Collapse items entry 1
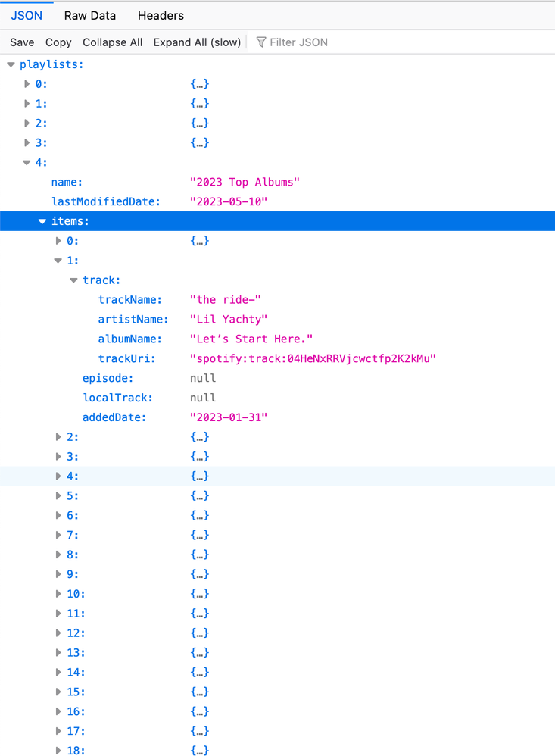 click(x=58, y=261)
